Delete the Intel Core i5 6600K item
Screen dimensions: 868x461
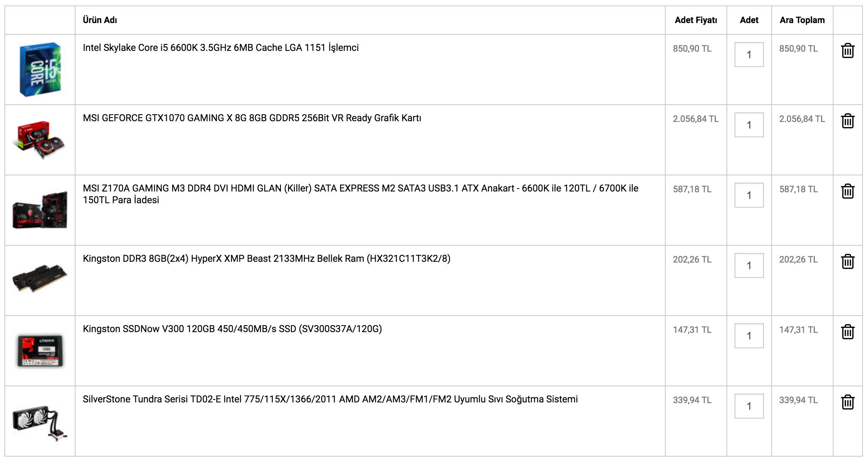[847, 51]
